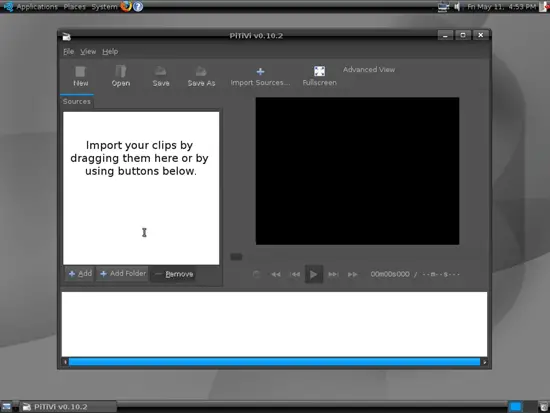Open the Help menu
The height and width of the screenshot is (413, 550).
110,52
